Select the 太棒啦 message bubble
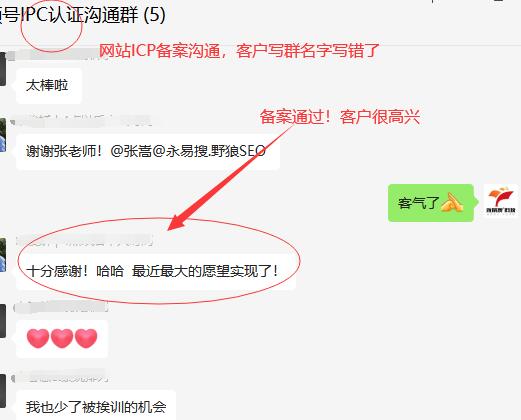The width and height of the screenshot is (521, 420). (49, 86)
